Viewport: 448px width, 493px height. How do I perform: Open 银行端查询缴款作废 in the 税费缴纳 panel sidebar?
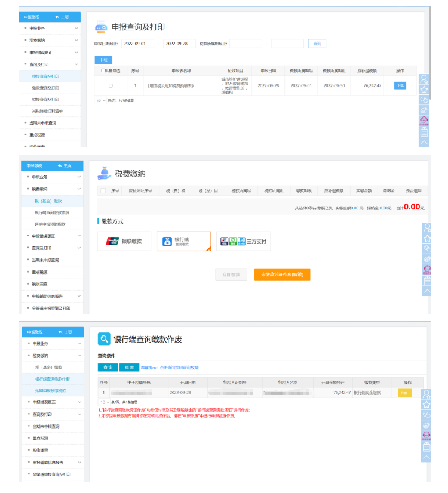(51, 212)
